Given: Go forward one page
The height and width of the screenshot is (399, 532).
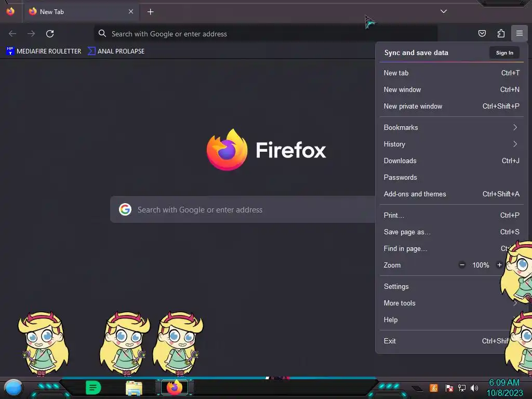Looking at the screenshot, I should point(31,34).
